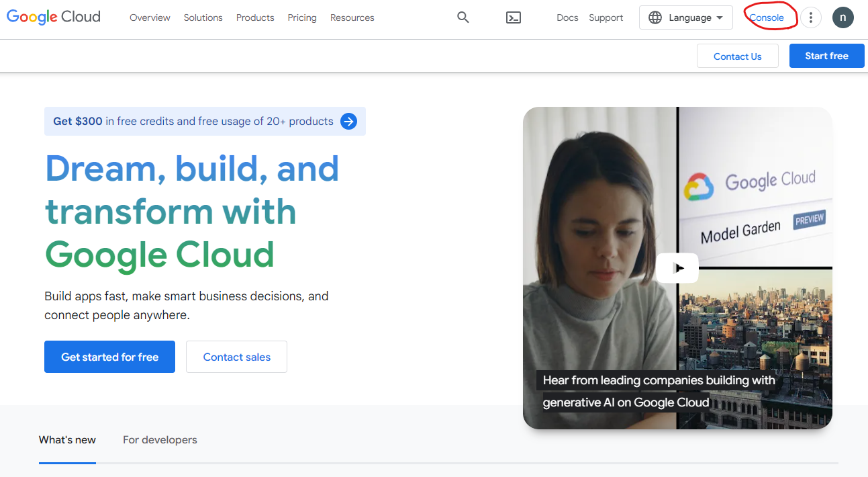This screenshot has width=868, height=477.
Task: Open the Language dropdown
Action: [691, 17]
